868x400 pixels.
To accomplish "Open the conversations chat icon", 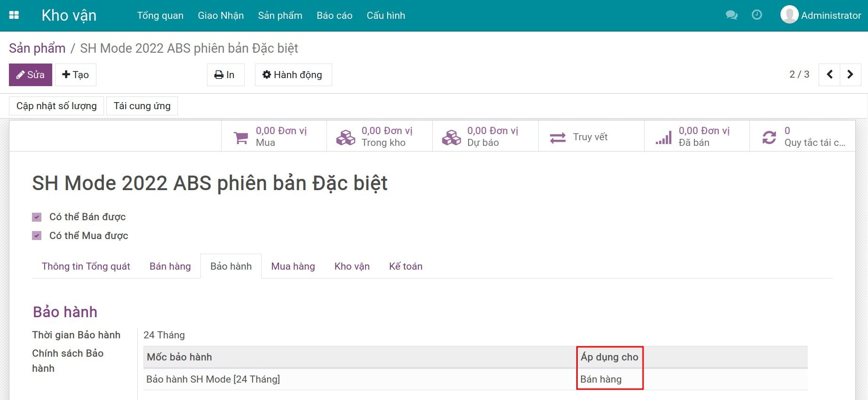I will tap(731, 15).
